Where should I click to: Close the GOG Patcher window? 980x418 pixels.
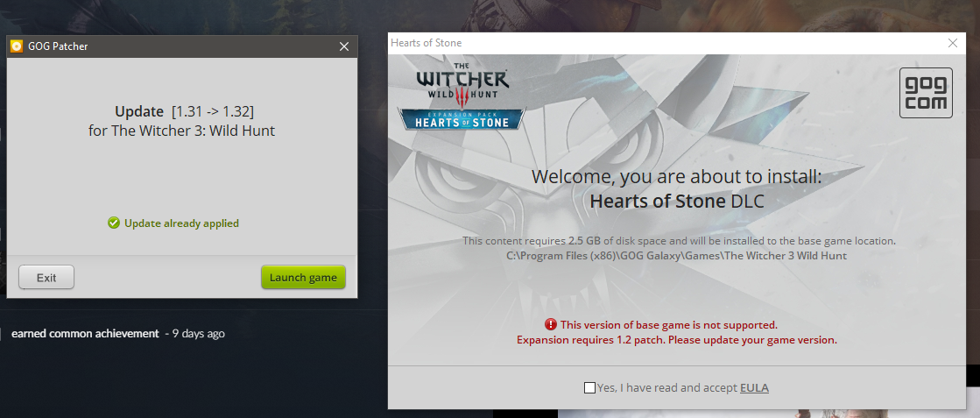(344, 46)
